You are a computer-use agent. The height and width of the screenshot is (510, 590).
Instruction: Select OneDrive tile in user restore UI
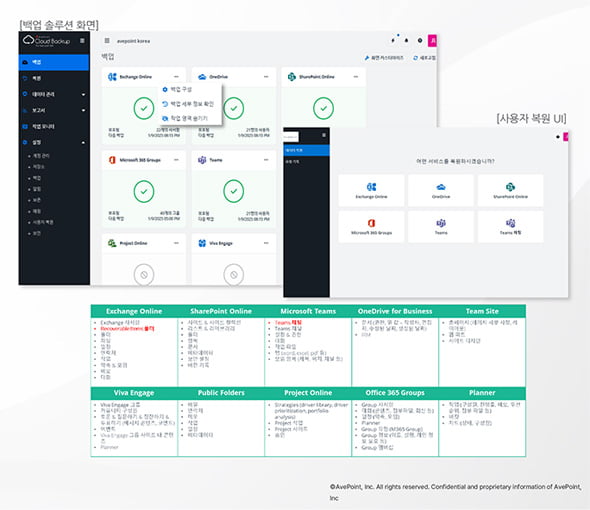coord(441,190)
